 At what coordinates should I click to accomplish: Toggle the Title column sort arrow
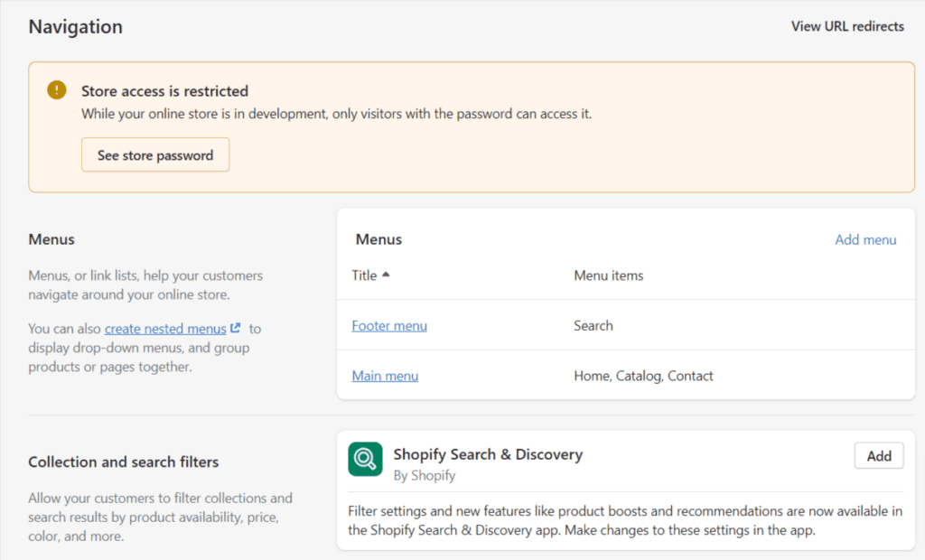[x=386, y=275]
